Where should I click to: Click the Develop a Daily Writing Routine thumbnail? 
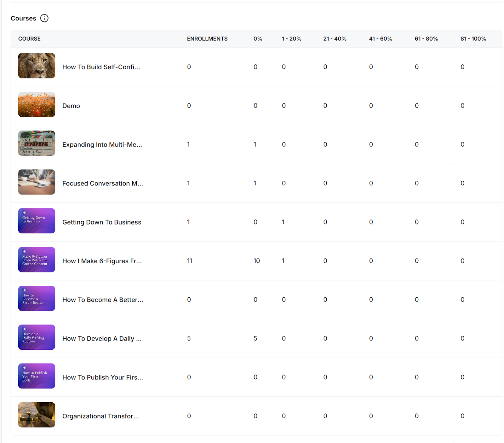point(37,337)
